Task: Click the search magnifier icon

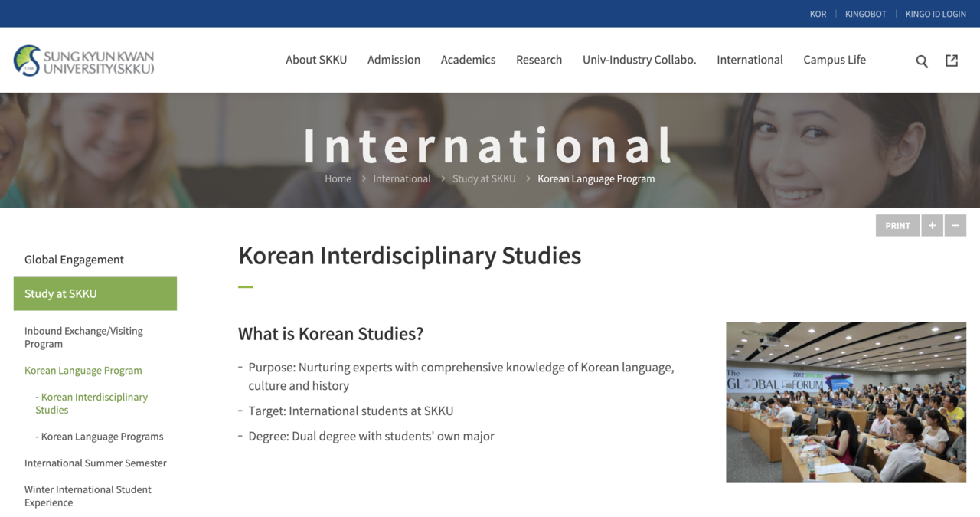Action: 922,61
